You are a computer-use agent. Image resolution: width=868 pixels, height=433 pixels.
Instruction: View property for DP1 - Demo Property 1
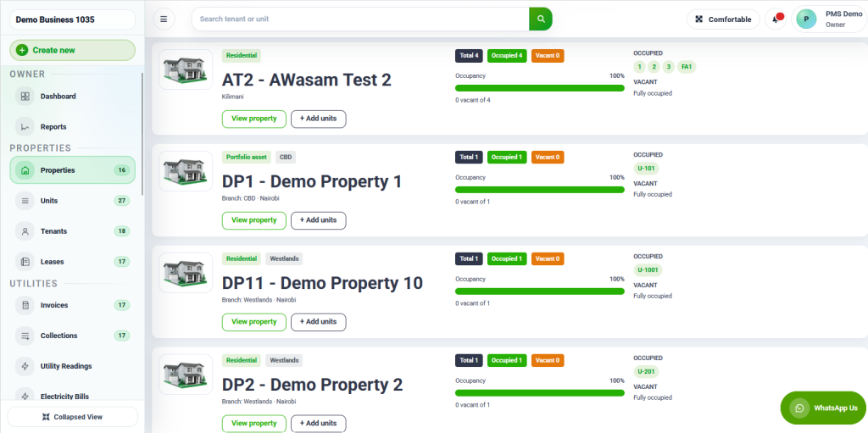[x=254, y=219]
